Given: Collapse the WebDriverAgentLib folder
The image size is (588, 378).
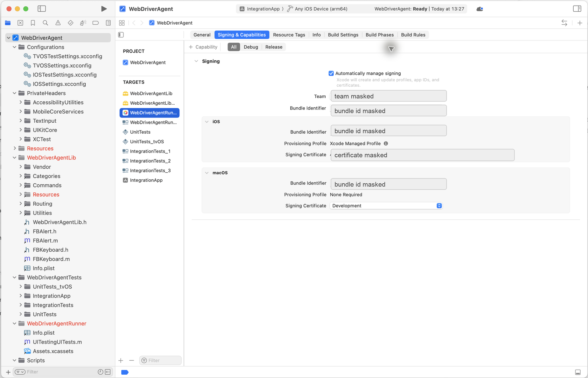Looking at the screenshot, I should pos(14,158).
